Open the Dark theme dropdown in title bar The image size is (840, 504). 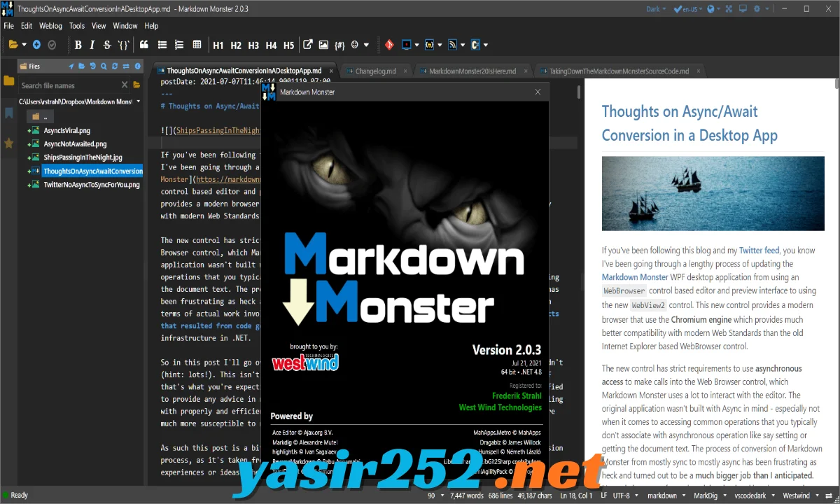point(656,9)
